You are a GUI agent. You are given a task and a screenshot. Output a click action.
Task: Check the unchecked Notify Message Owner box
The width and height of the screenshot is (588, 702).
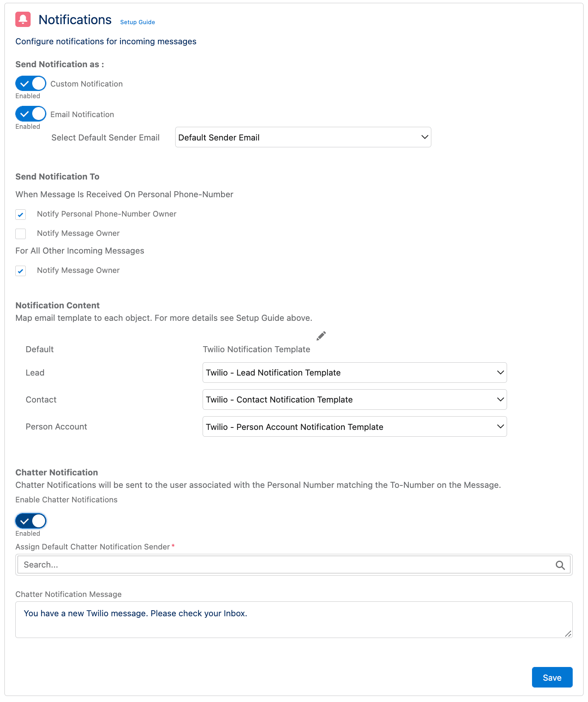[x=21, y=234]
